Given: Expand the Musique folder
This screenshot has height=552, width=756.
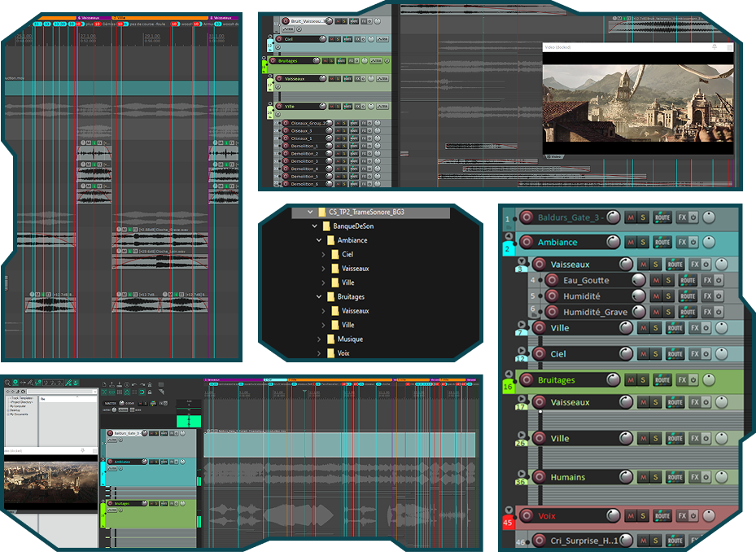Looking at the screenshot, I should pyautogui.click(x=320, y=339).
